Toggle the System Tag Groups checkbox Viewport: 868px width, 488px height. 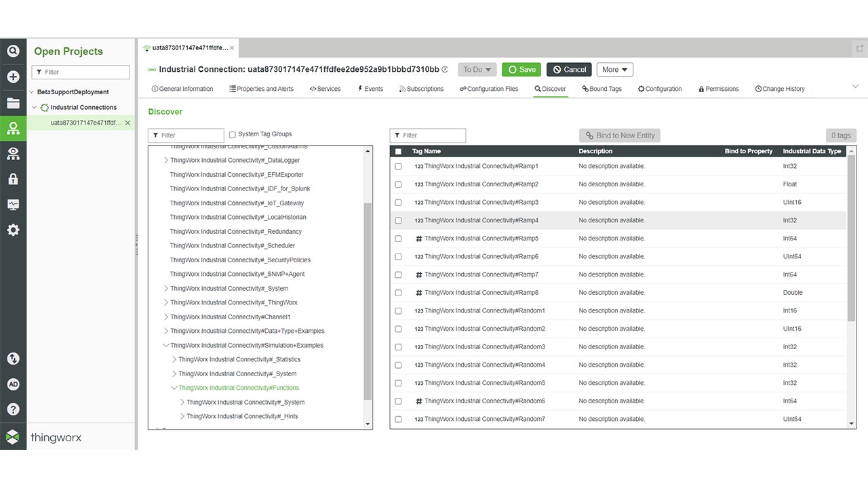tap(233, 135)
